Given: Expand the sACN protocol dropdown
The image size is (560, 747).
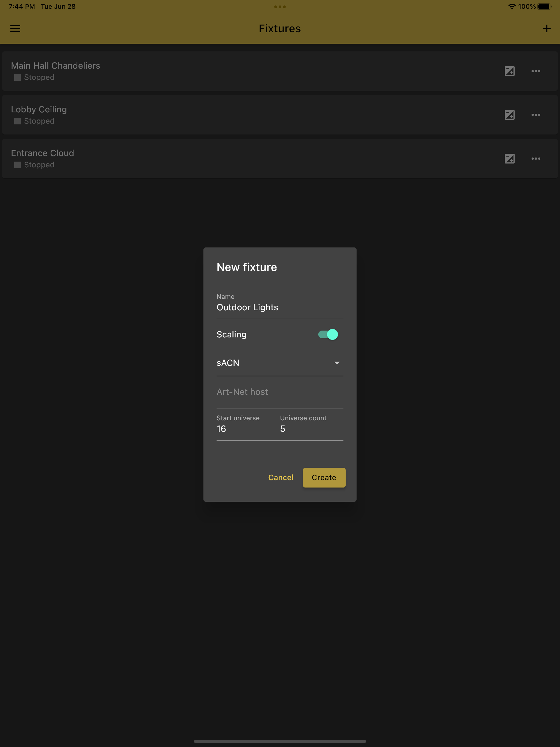Looking at the screenshot, I should (x=280, y=363).
